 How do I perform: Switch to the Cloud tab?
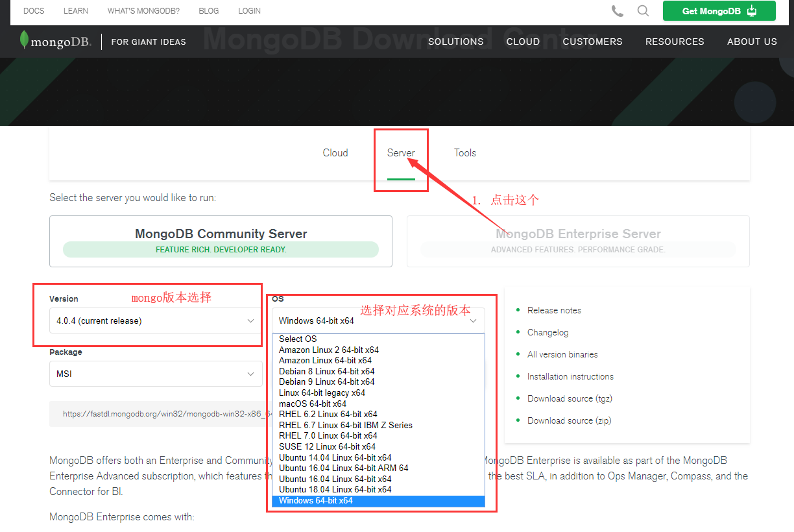pyautogui.click(x=335, y=153)
